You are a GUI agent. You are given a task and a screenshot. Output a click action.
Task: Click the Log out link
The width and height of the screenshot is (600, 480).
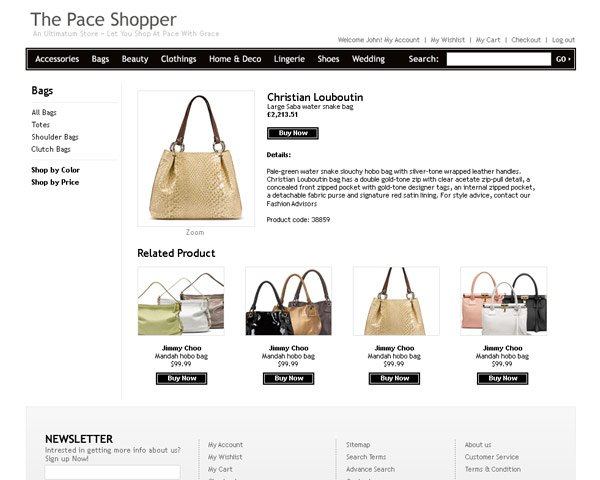[x=563, y=40]
